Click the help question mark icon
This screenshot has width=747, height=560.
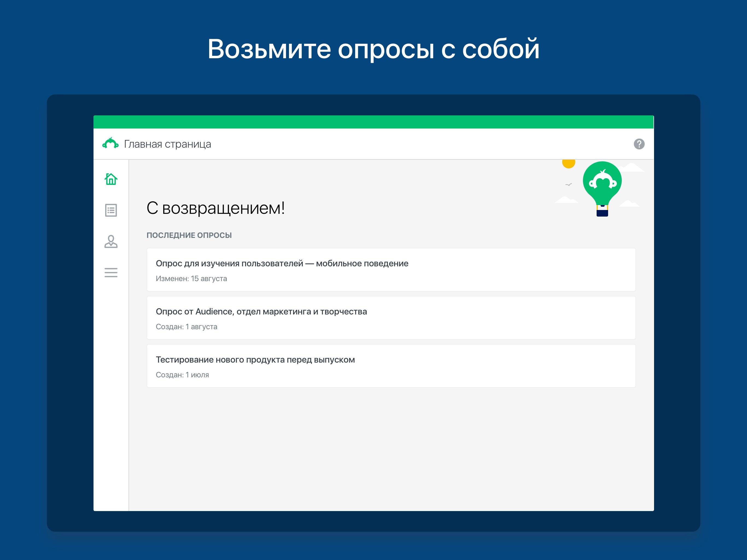[x=639, y=144]
